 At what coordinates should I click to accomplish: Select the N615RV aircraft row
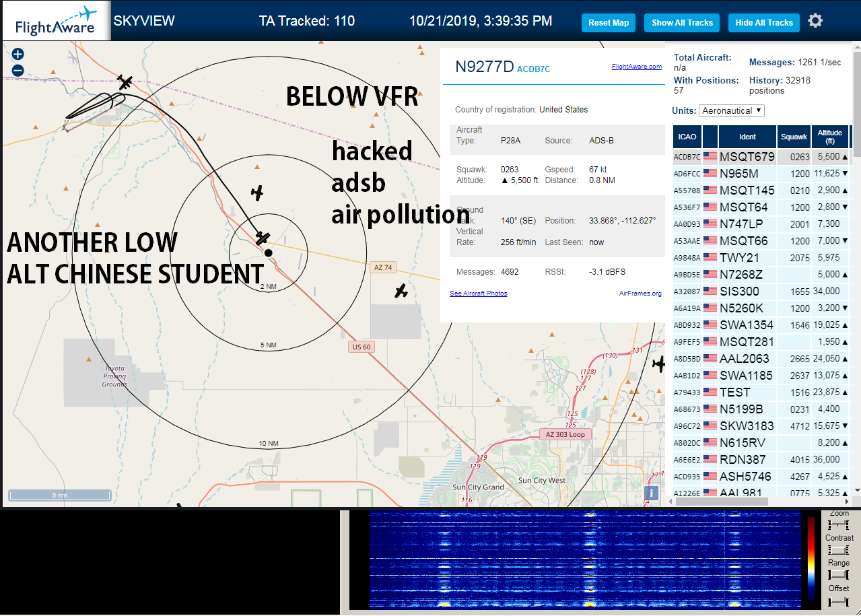point(761,442)
